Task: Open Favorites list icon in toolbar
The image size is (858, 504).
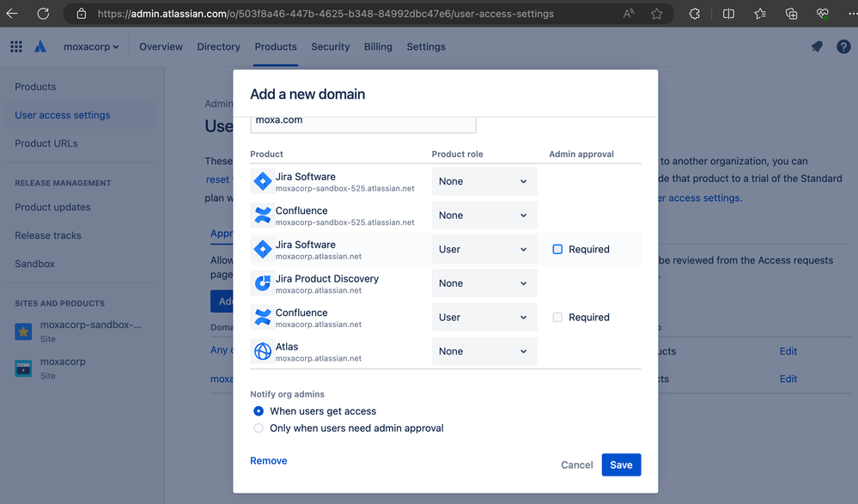Action: pos(760,14)
